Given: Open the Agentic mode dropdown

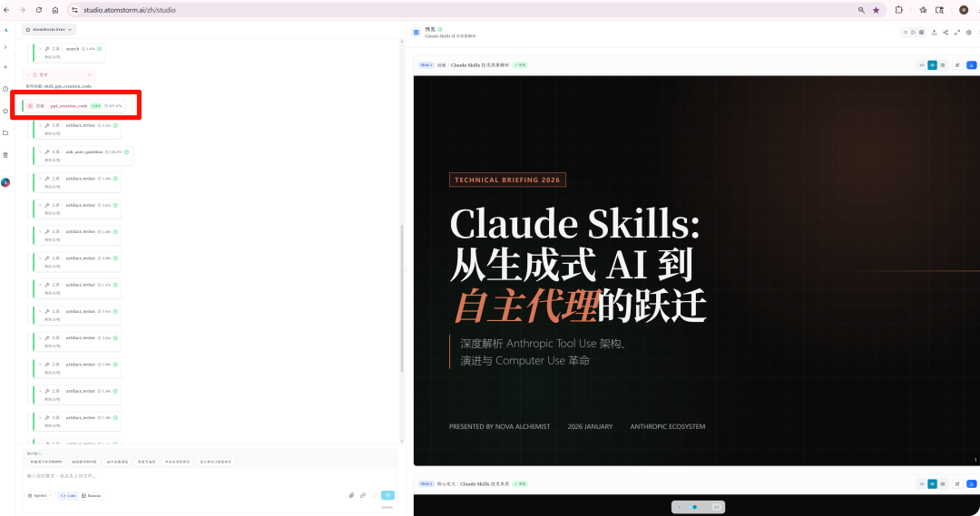Looking at the screenshot, I should tap(39, 495).
